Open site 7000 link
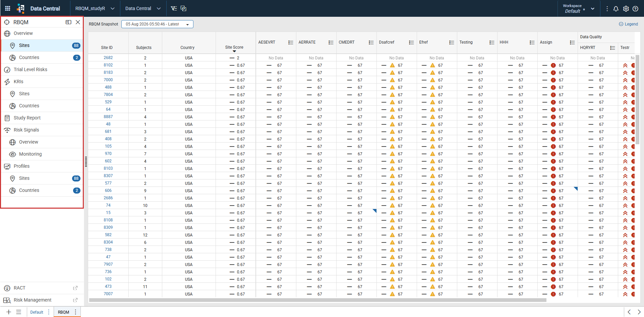 108,80
